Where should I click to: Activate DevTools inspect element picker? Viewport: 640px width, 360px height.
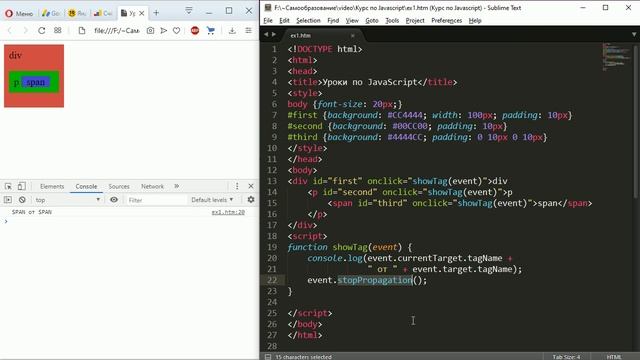8,186
